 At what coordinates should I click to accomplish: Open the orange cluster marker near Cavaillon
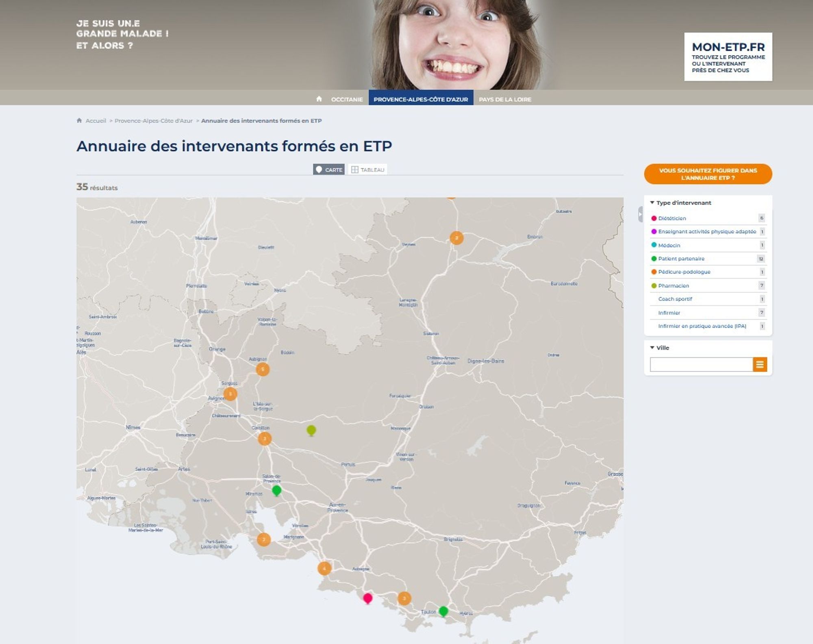point(265,439)
